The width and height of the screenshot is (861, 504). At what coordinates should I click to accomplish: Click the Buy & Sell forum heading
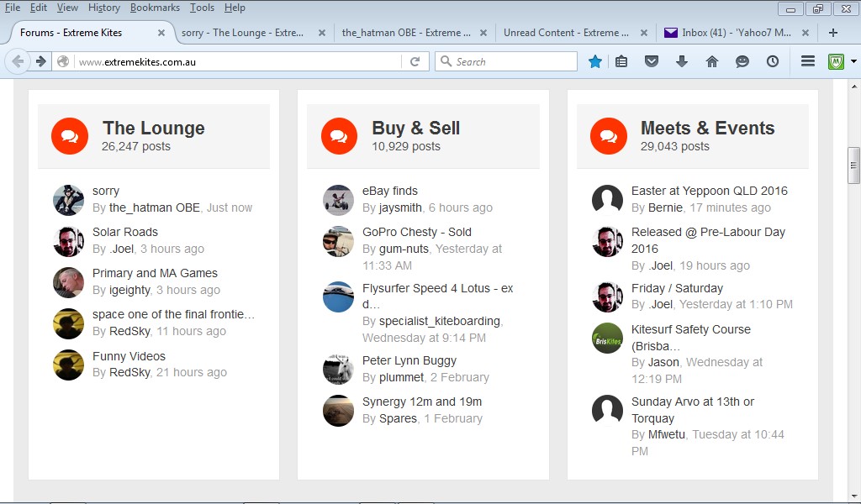(x=415, y=128)
